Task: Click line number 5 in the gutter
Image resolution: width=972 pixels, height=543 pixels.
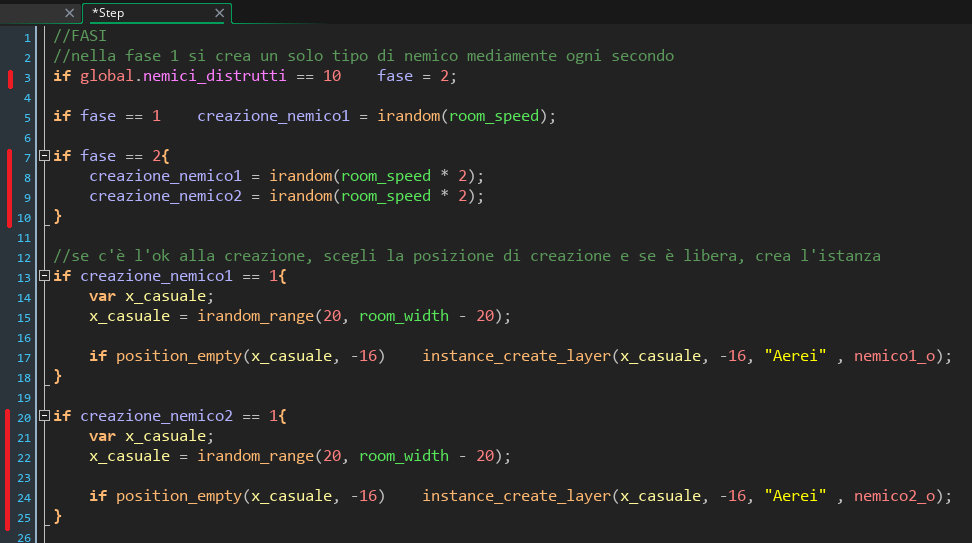Action: [27, 118]
